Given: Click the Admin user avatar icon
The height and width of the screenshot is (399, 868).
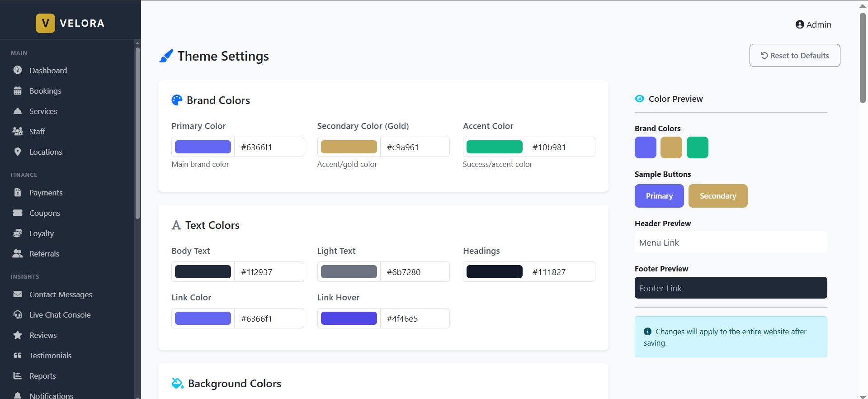Looking at the screenshot, I should (800, 25).
